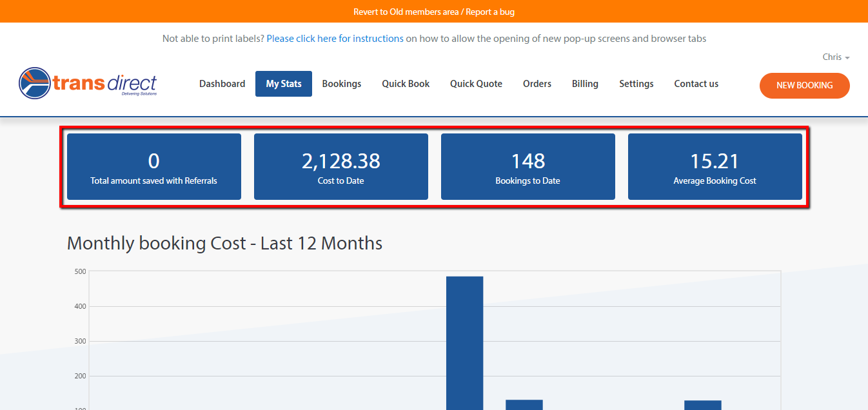Click the Average Booking Cost card
868x410 pixels.
tap(715, 166)
